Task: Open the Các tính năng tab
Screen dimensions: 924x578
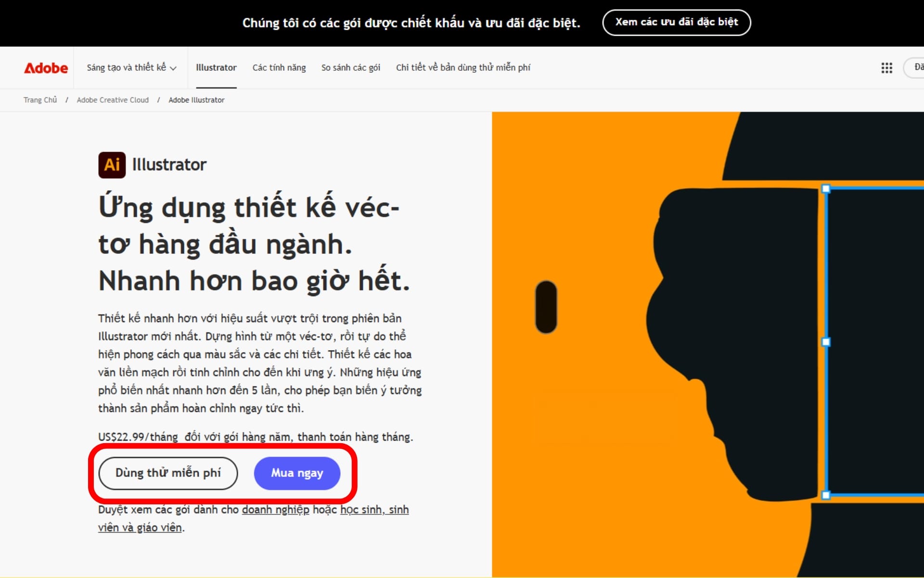Action: (279, 68)
